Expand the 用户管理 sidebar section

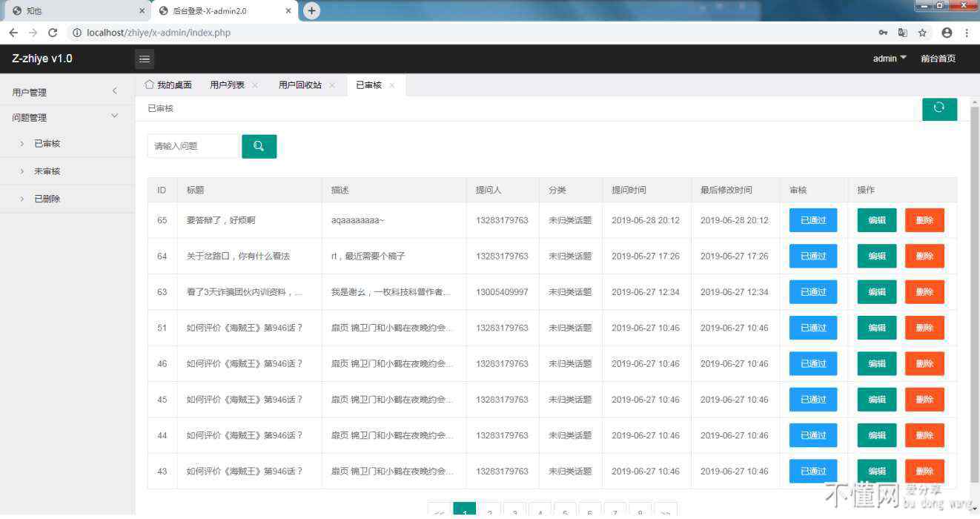coord(67,92)
